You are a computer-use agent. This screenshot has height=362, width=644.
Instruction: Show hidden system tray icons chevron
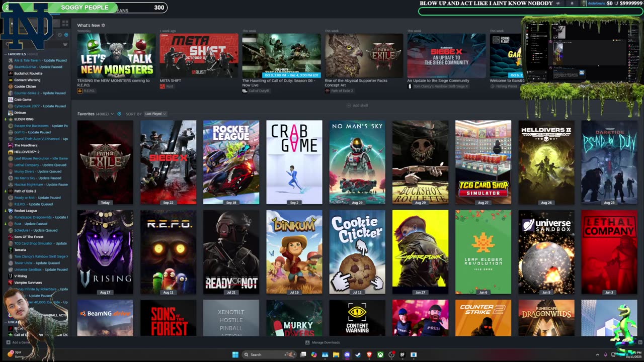(x=597, y=354)
